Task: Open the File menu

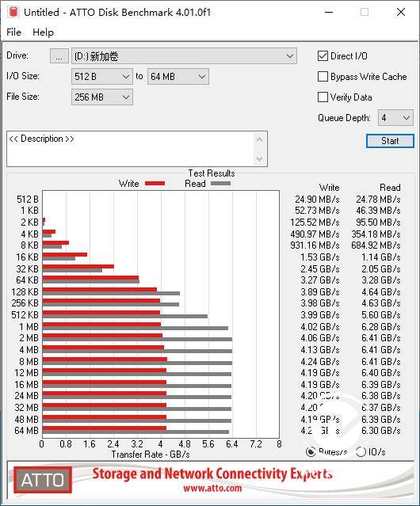Action: [x=14, y=32]
